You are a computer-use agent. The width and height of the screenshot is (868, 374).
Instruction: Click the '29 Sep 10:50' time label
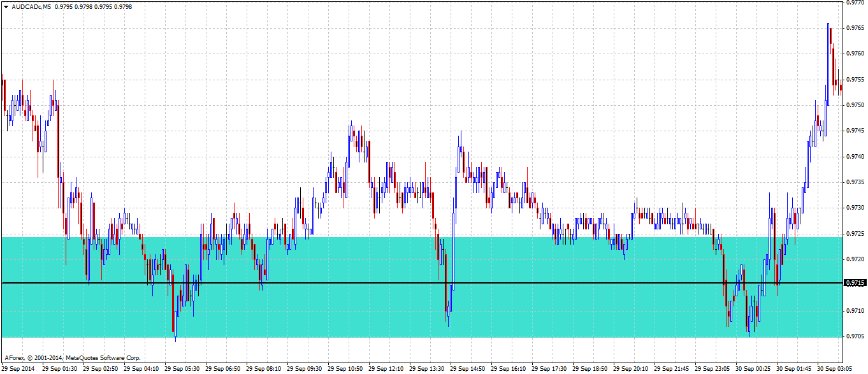pos(345,369)
